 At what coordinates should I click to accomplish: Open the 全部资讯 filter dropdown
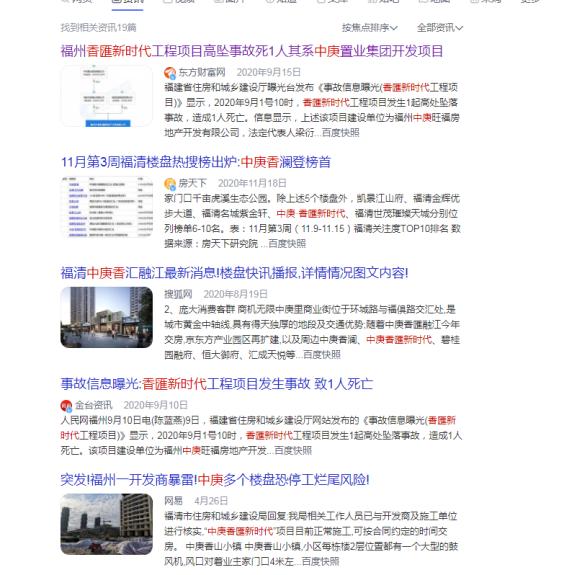coord(440,28)
